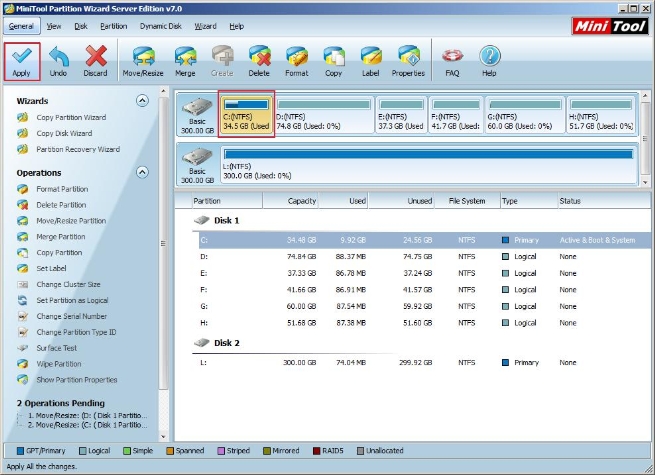Screen dimensions: 655x475
Task: Open the FAQ lifebuoy icon
Action: coord(452,61)
